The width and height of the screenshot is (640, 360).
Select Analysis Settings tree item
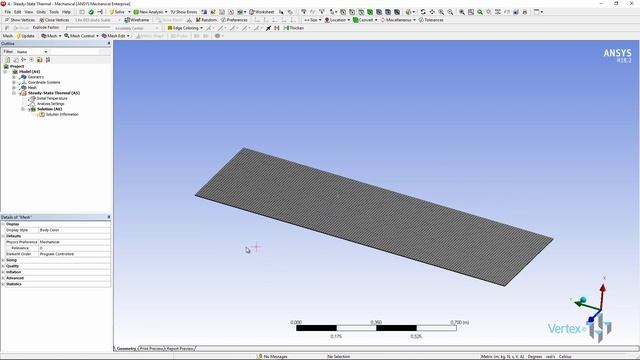[51, 103]
